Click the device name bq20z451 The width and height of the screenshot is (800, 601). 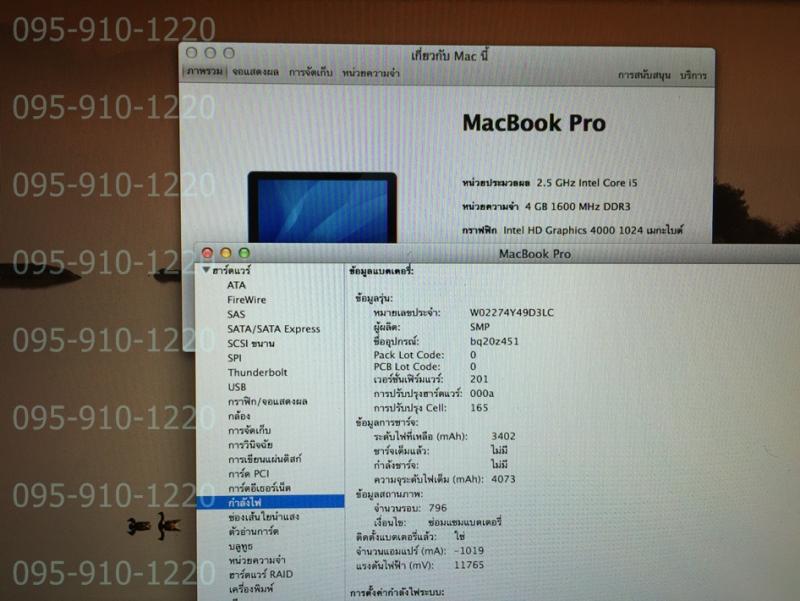tap(494, 341)
